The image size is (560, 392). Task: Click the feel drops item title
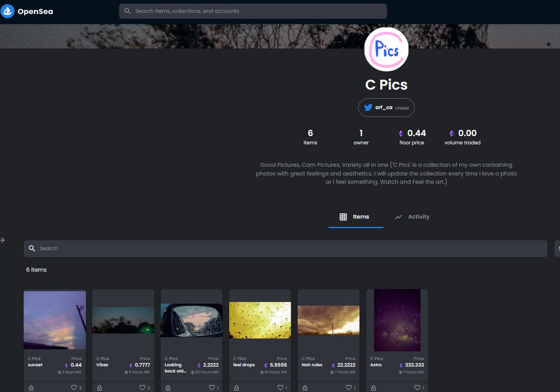pyautogui.click(x=244, y=365)
